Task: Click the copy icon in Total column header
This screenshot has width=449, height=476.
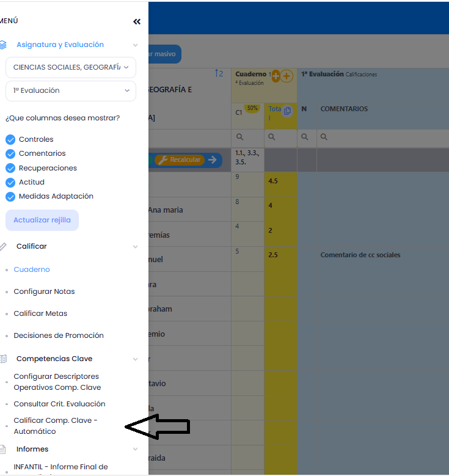Action: (x=287, y=111)
